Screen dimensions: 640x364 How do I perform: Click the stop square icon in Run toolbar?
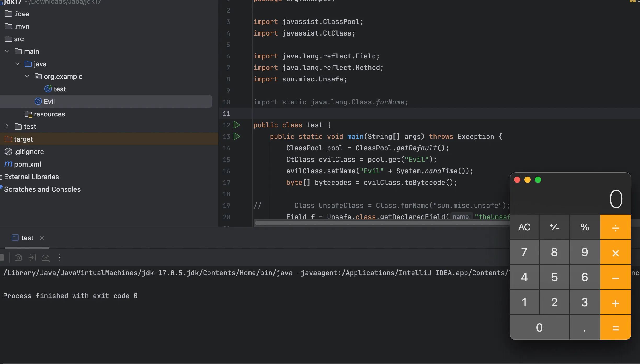pyautogui.click(x=2, y=258)
